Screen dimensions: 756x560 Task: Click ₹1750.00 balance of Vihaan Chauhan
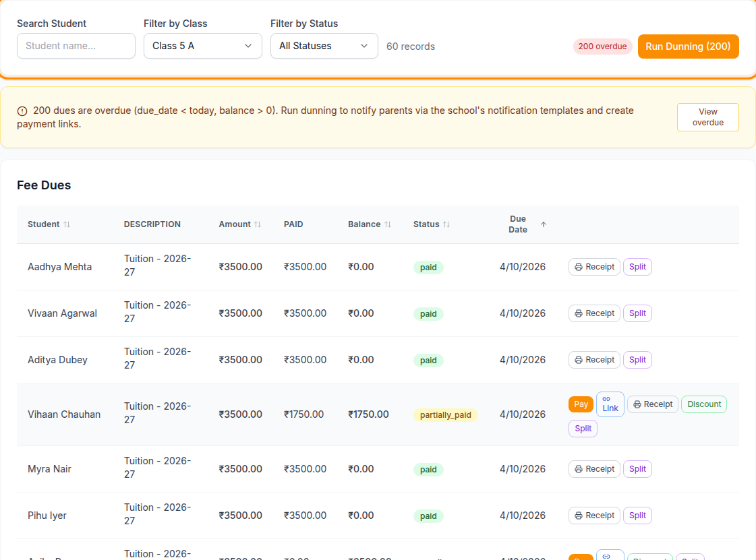point(368,414)
